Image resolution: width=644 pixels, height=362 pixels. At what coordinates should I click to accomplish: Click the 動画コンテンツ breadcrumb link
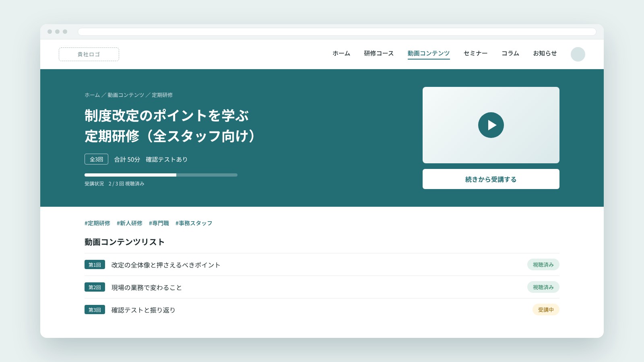click(x=126, y=95)
